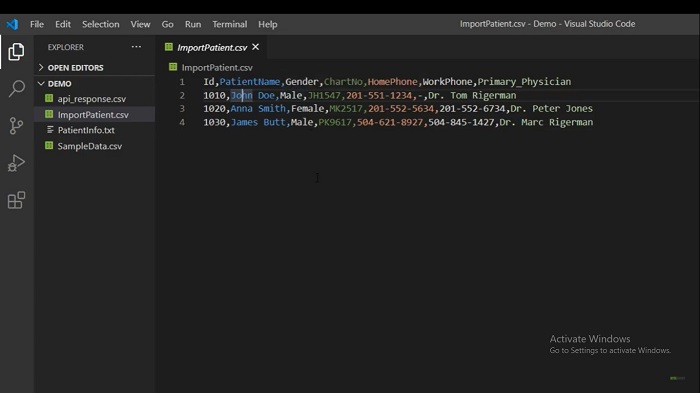Click the VS Code logo icon

[x=12, y=24]
